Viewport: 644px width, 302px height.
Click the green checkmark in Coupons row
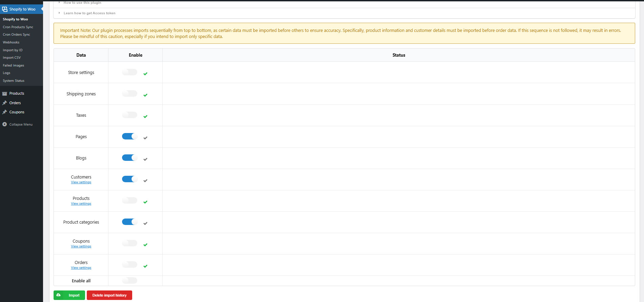tap(145, 245)
